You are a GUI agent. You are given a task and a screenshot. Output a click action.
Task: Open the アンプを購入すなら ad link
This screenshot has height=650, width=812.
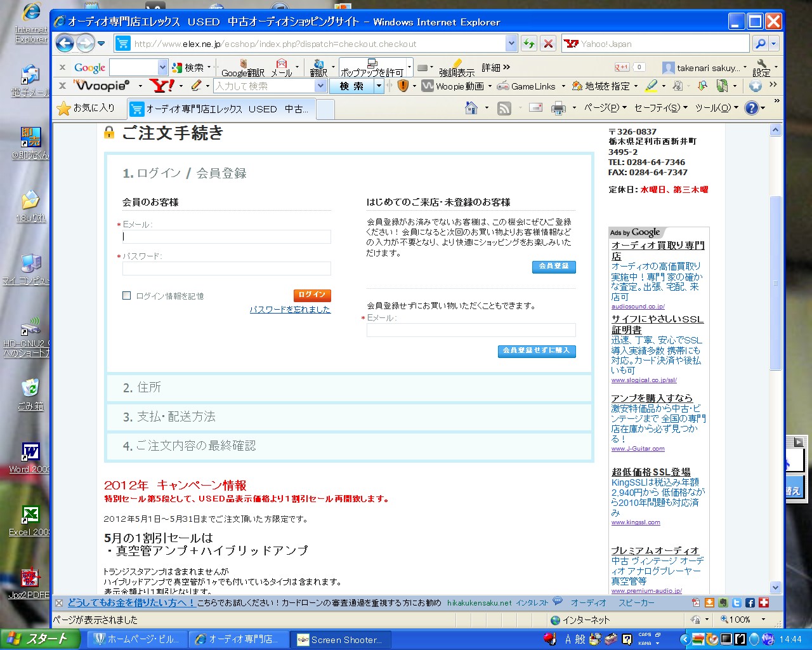point(652,398)
